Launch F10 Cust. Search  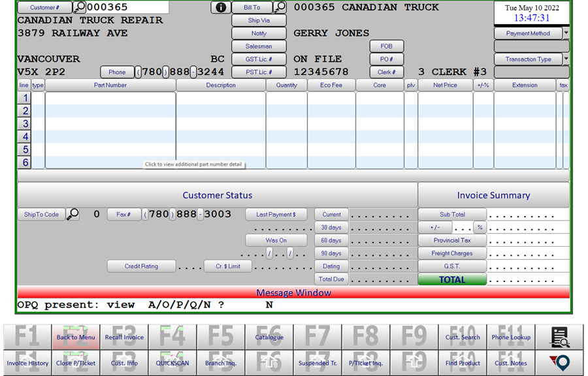(463, 337)
